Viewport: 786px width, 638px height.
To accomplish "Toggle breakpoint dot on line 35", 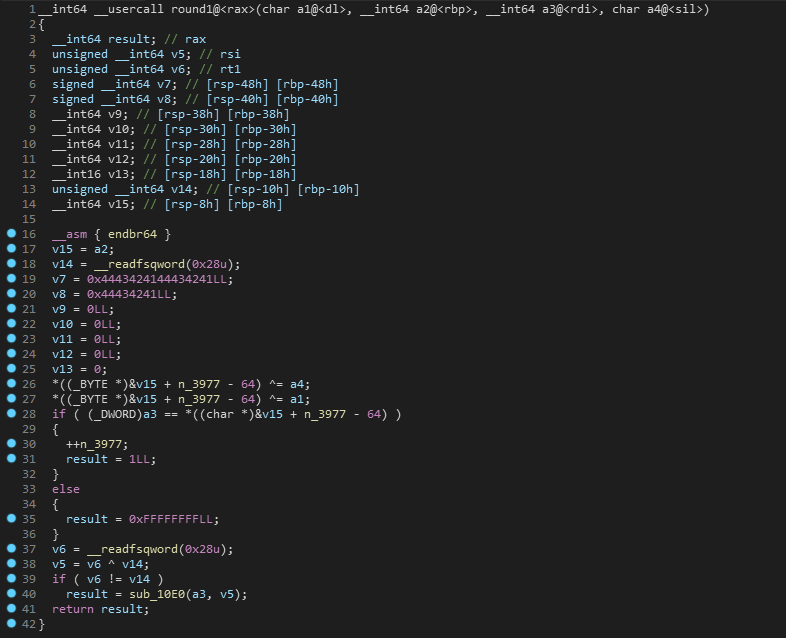I will click(x=12, y=518).
